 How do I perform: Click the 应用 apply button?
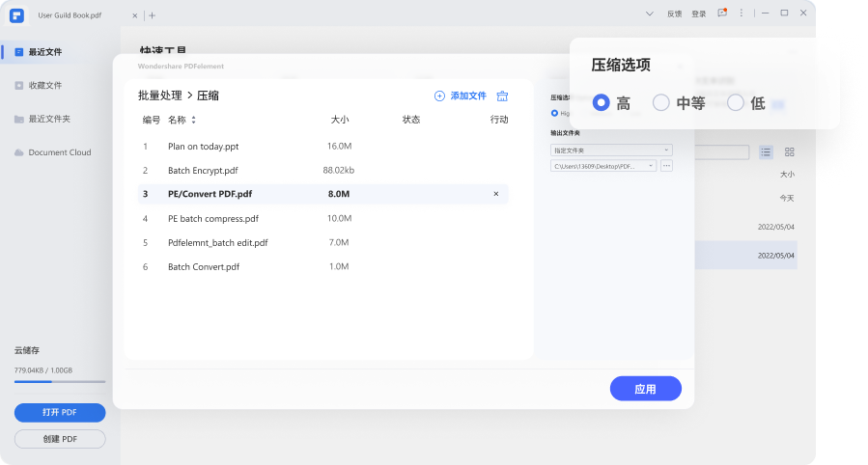click(646, 389)
